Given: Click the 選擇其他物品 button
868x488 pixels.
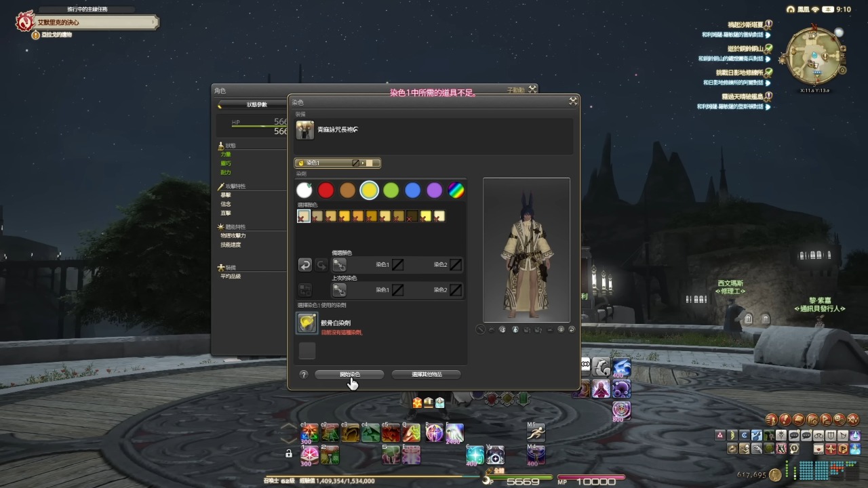Looking at the screenshot, I should [x=426, y=374].
